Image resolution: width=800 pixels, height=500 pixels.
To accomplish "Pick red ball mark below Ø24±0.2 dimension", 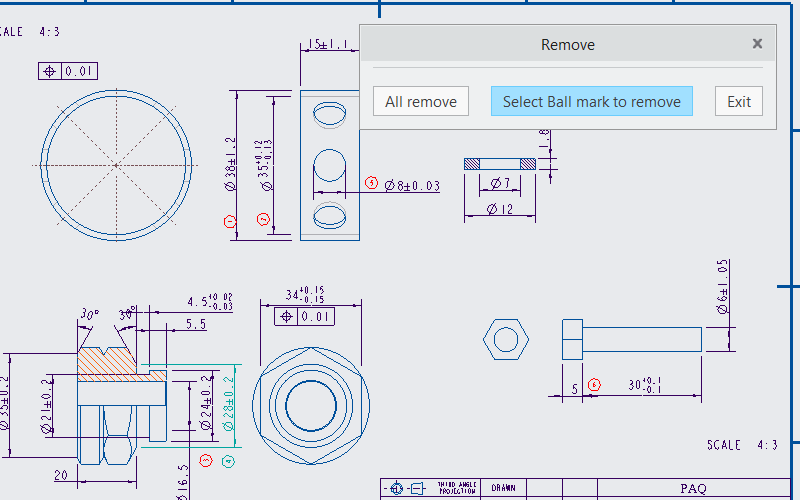I will (x=206, y=461).
